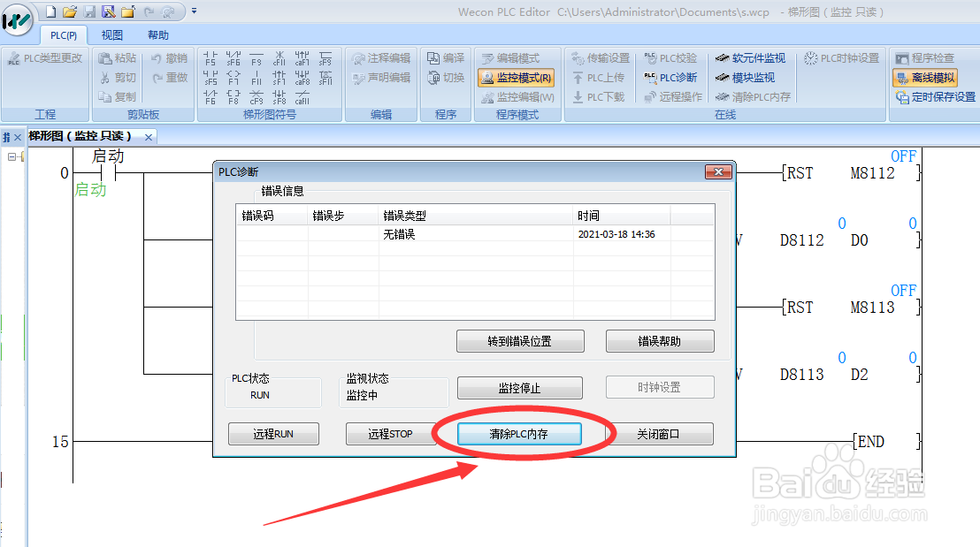The image size is (980, 547).
Task: Open 模块监视 module monitor
Action: pyautogui.click(x=745, y=78)
